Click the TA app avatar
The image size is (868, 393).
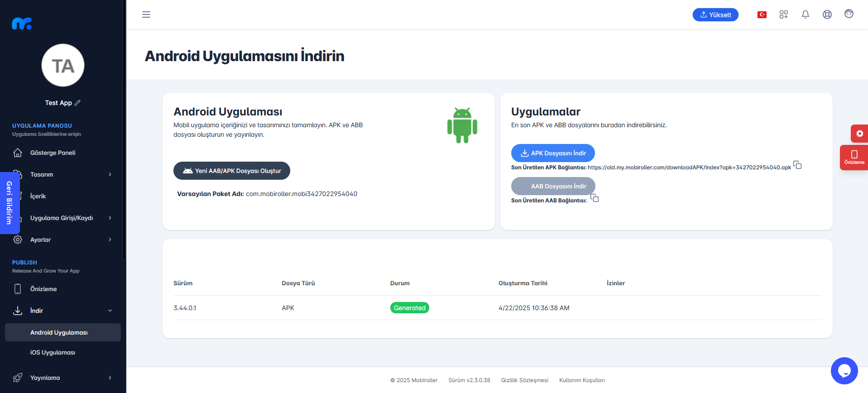coord(63,65)
